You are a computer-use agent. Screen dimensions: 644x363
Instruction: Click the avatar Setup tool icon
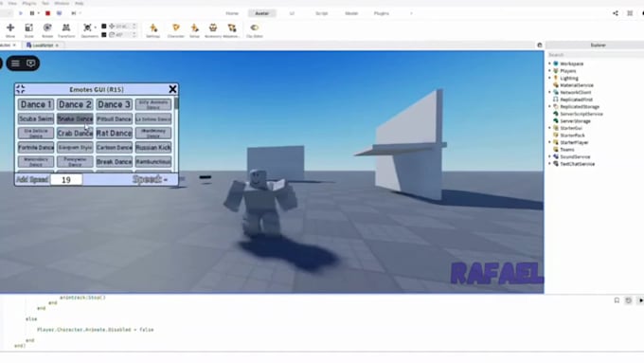[194, 27]
